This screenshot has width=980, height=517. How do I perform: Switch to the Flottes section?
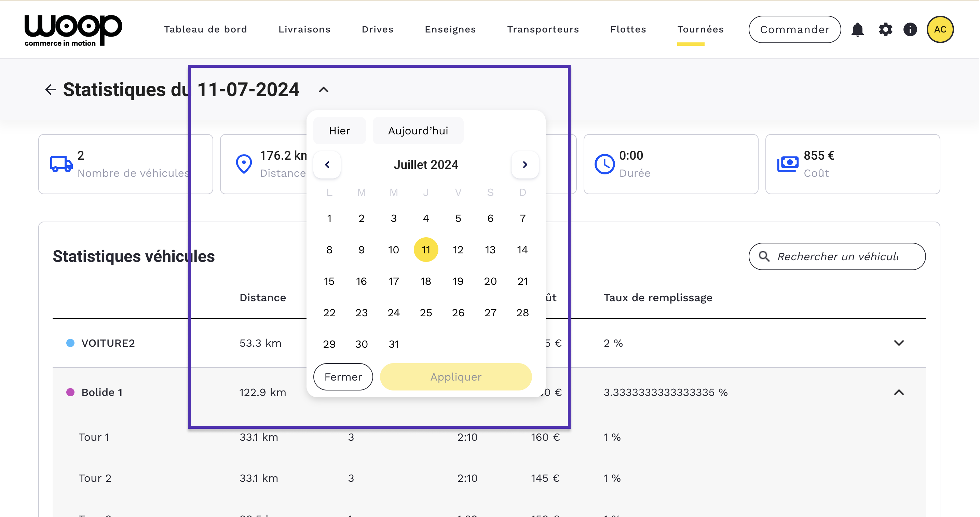pos(628,29)
